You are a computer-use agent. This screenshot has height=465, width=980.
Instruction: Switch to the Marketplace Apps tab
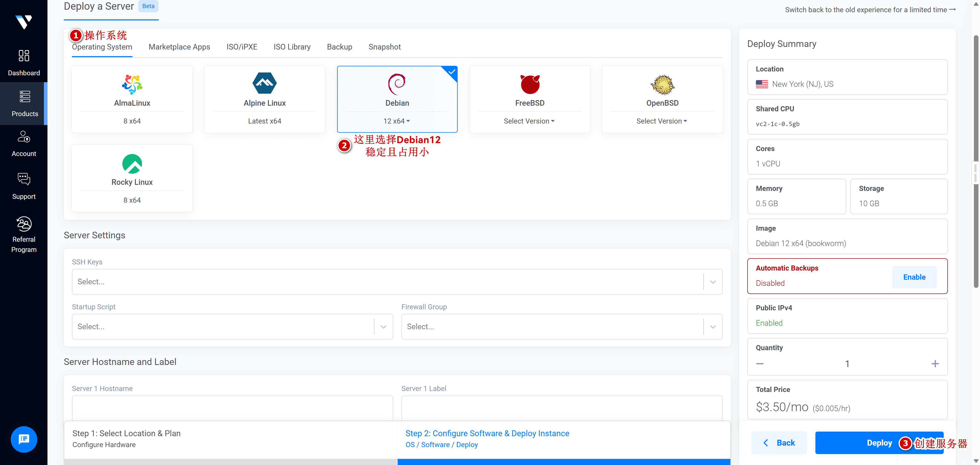pyautogui.click(x=179, y=46)
